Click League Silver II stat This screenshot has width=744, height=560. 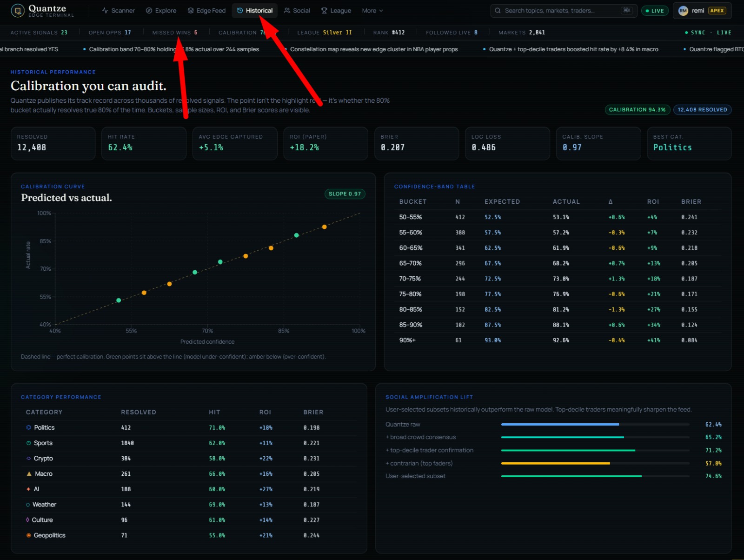325,33
